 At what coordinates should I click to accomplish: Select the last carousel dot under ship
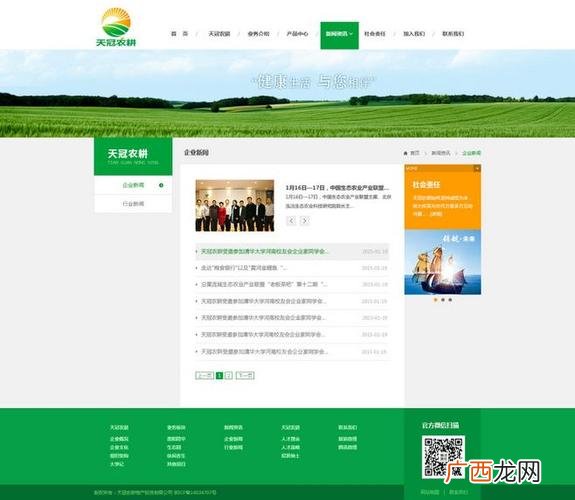point(450,300)
